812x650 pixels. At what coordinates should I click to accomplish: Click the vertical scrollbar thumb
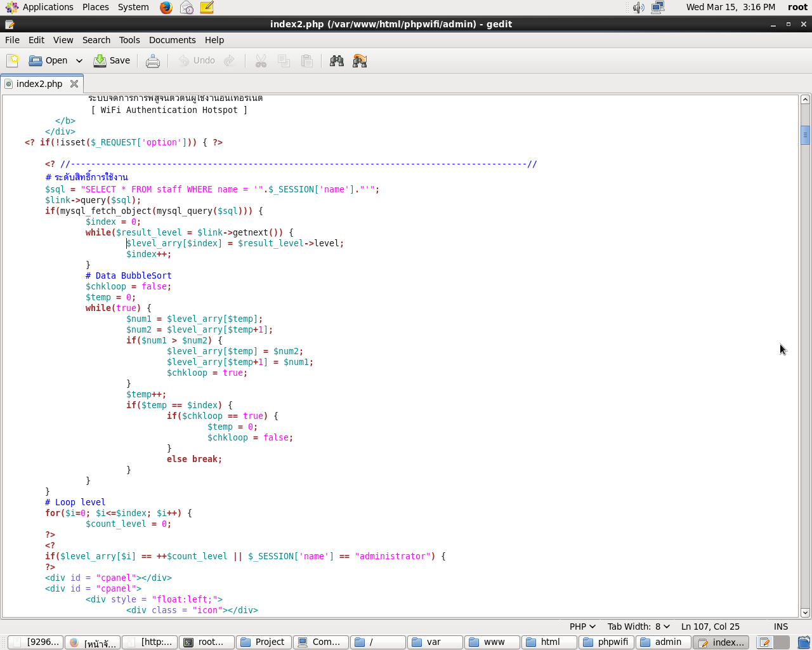[805, 135]
